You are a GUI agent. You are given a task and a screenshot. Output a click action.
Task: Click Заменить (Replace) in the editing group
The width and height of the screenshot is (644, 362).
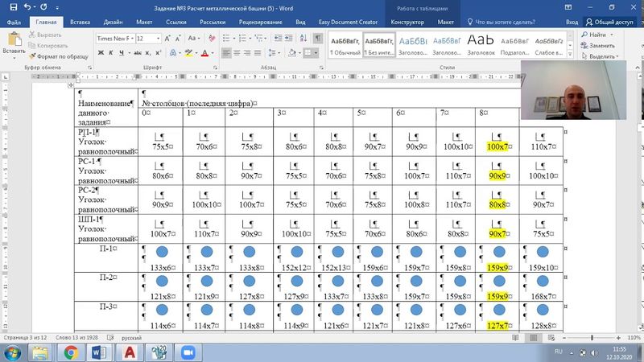tap(598, 46)
